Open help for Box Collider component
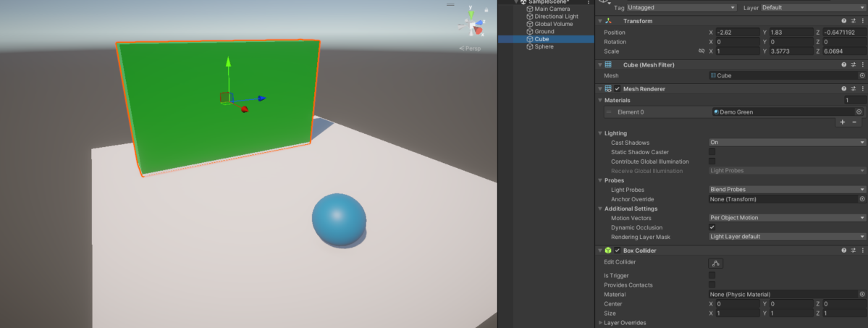The width and height of the screenshot is (868, 328). 843,251
